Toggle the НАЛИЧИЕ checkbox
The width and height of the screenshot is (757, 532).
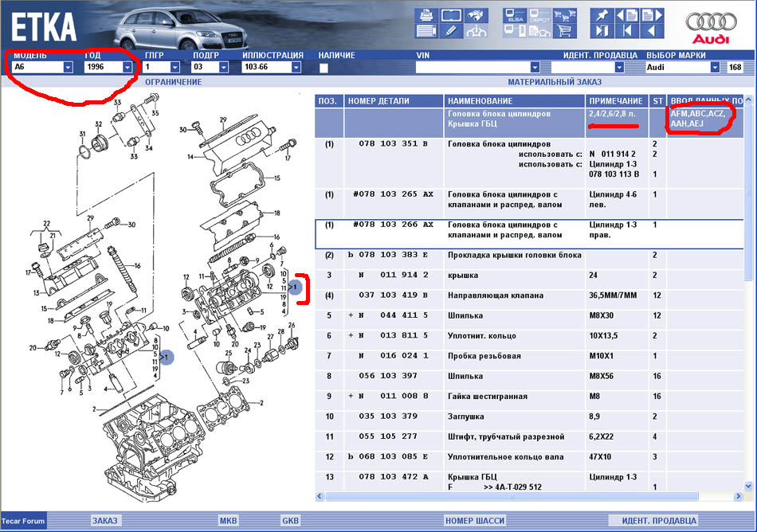pyautogui.click(x=324, y=68)
